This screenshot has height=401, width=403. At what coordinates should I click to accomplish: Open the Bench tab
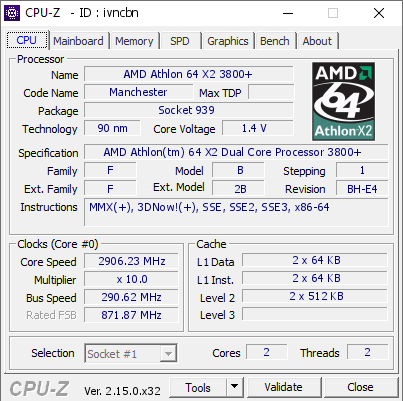pos(275,41)
